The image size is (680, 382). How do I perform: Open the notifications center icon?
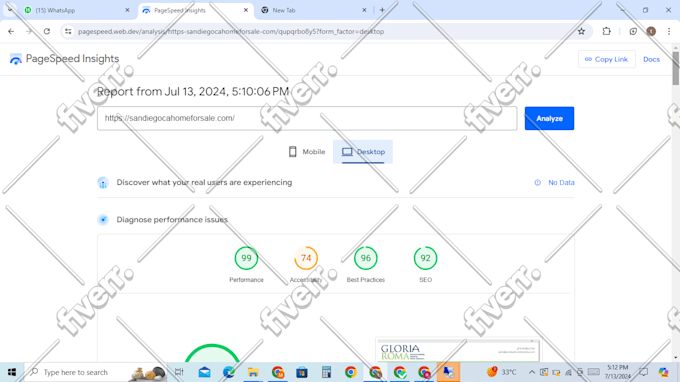tap(644, 372)
